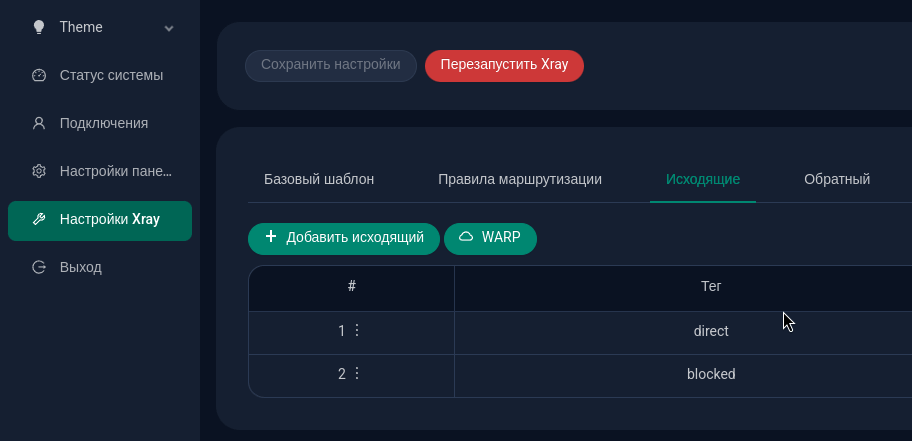This screenshot has height=441, width=912.
Task: Click the gauge icon beside Статус системы
Action: tap(39, 75)
